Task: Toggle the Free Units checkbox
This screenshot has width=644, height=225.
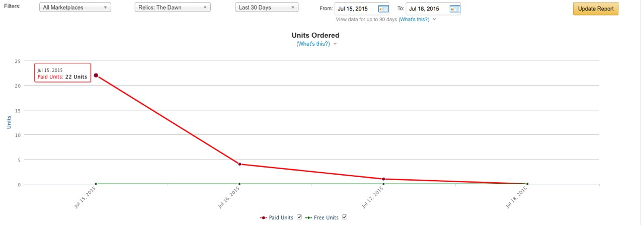Action: [x=345, y=217]
